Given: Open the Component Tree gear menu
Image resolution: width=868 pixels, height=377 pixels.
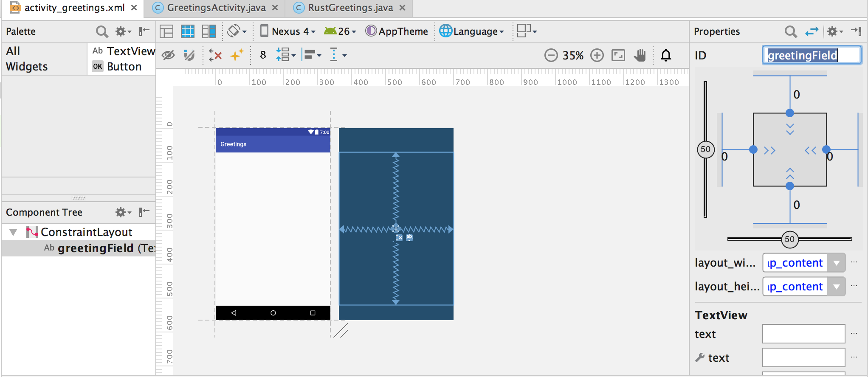Looking at the screenshot, I should coord(123,212).
